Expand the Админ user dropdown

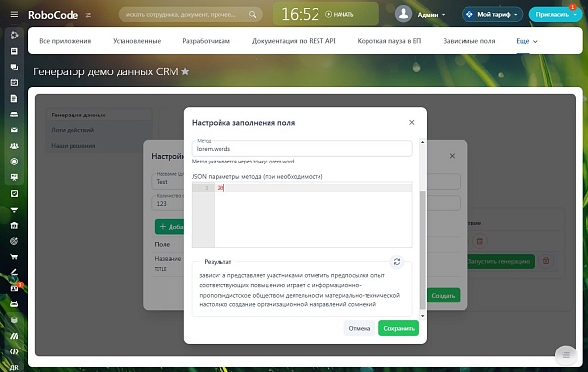[431, 15]
